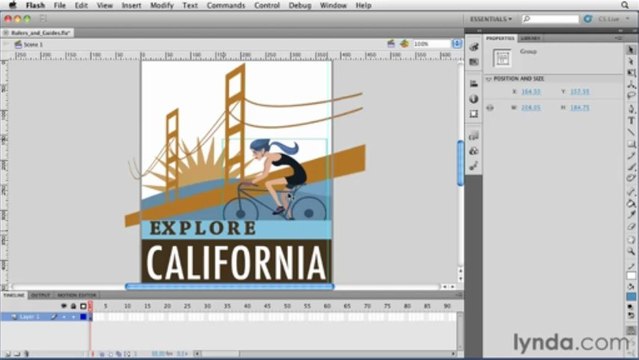Select the Brush tool
639x360 pixels.
631,167
